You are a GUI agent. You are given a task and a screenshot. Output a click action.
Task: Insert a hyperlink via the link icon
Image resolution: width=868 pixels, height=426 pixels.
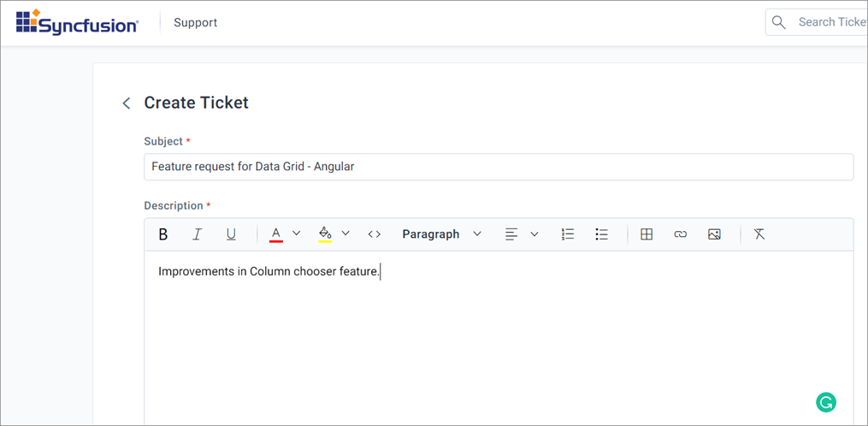[681, 234]
